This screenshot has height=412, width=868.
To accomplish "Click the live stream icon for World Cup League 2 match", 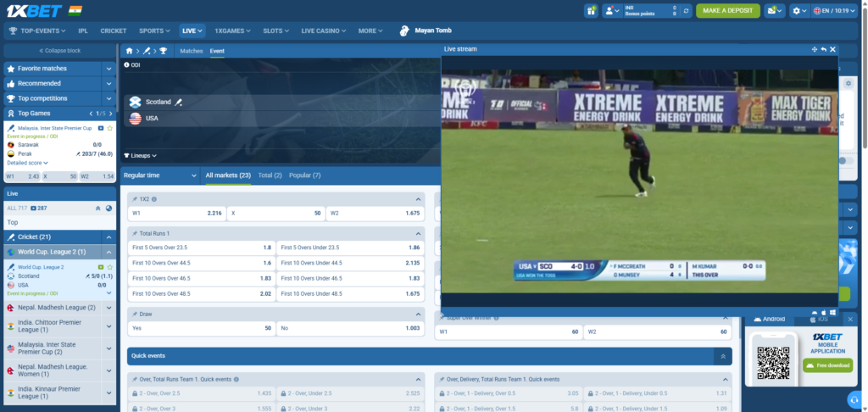I will pyautogui.click(x=101, y=267).
